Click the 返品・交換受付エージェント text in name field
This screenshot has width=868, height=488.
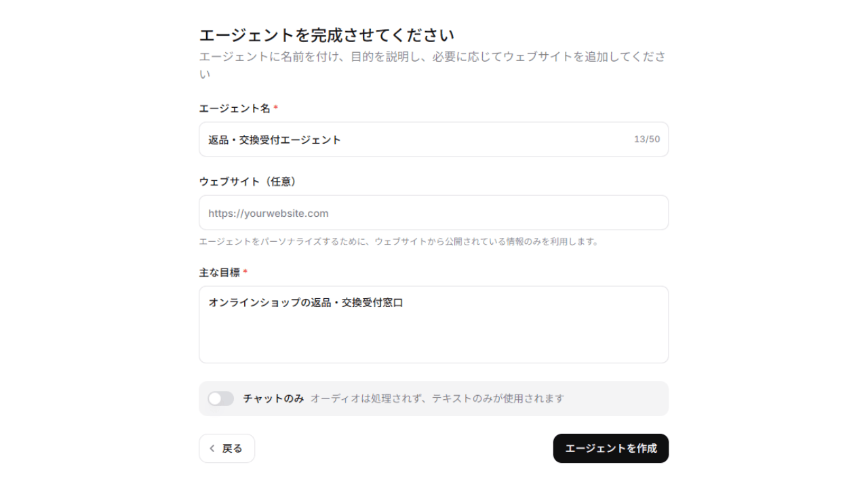(275, 140)
